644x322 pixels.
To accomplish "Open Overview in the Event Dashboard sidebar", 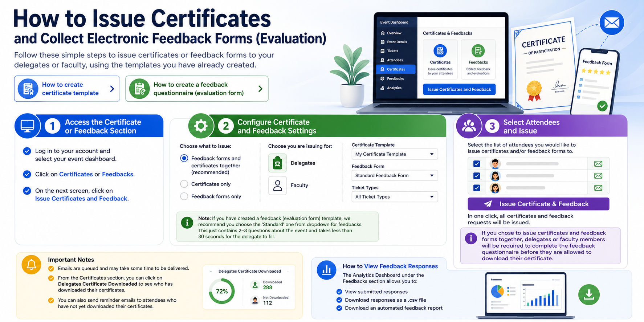I will pyautogui.click(x=394, y=33).
